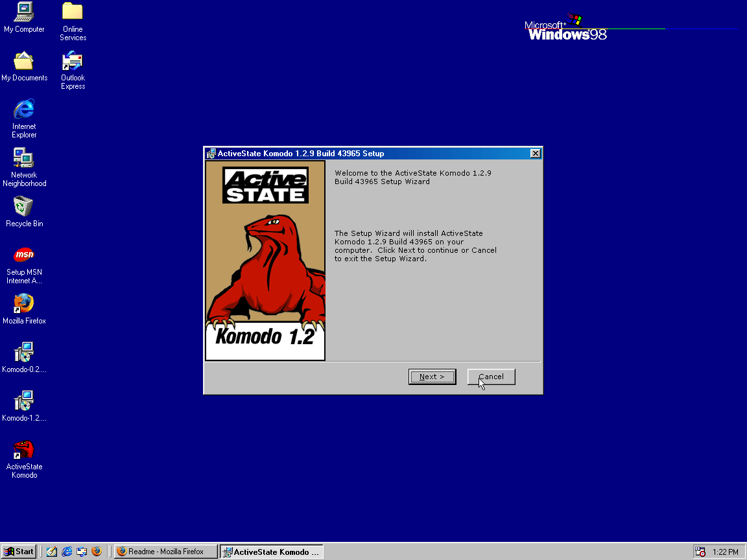
Task: Click the 1:22 PM system clock
Action: tap(726, 552)
